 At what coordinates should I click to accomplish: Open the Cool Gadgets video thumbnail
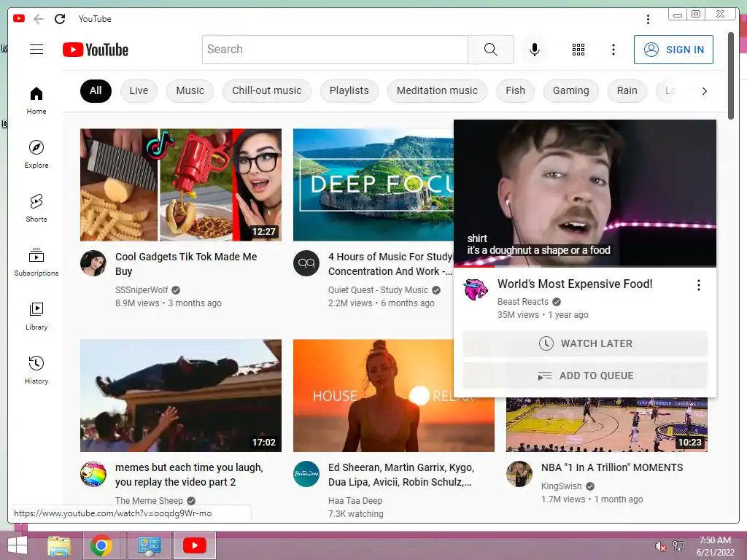tap(181, 184)
